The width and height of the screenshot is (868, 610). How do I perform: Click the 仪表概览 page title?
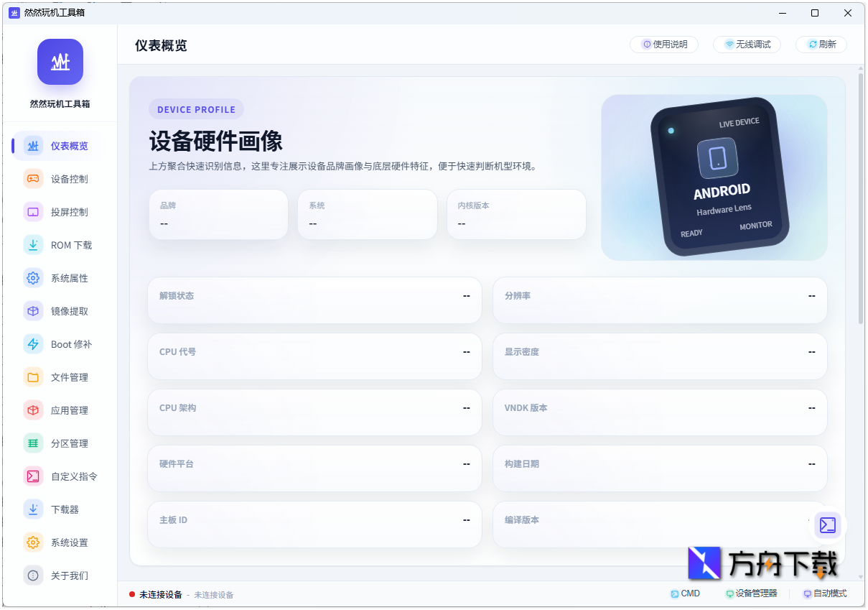[161, 45]
